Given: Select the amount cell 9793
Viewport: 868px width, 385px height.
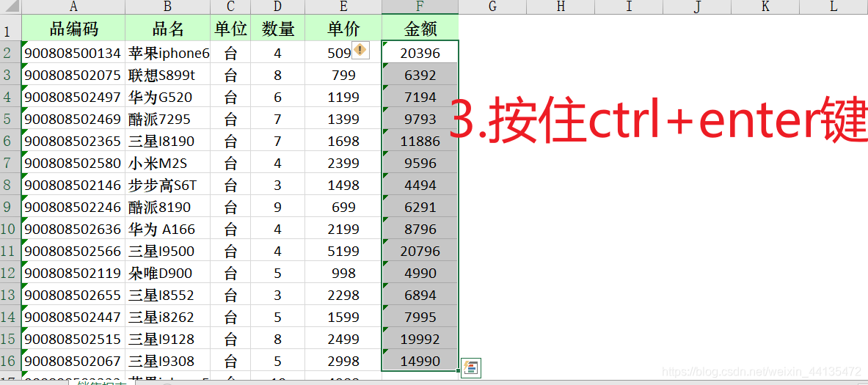Looking at the screenshot, I should [420, 118].
